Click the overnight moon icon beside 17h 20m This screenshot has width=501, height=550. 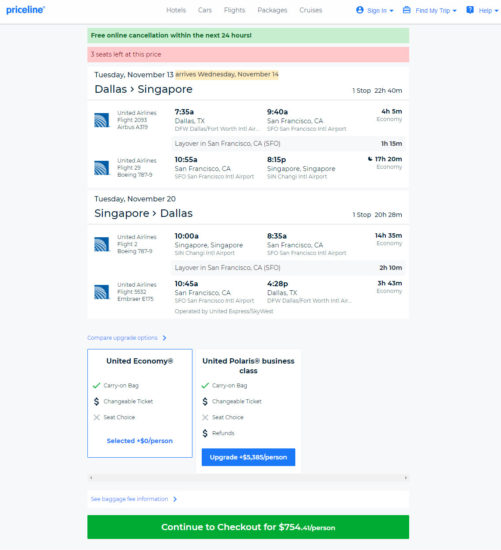370,159
